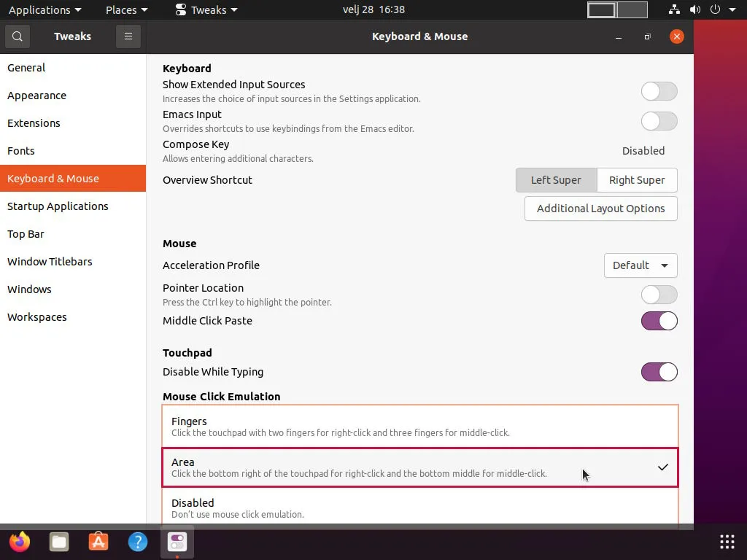Image resolution: width=747 pixels, height=560 pixels.
Task: Enable Show Extended Input Sources
Action: [659, 91]
